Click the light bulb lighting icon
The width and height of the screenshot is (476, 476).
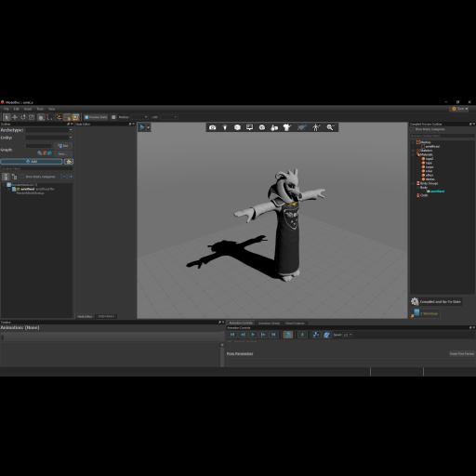point(225,127)
